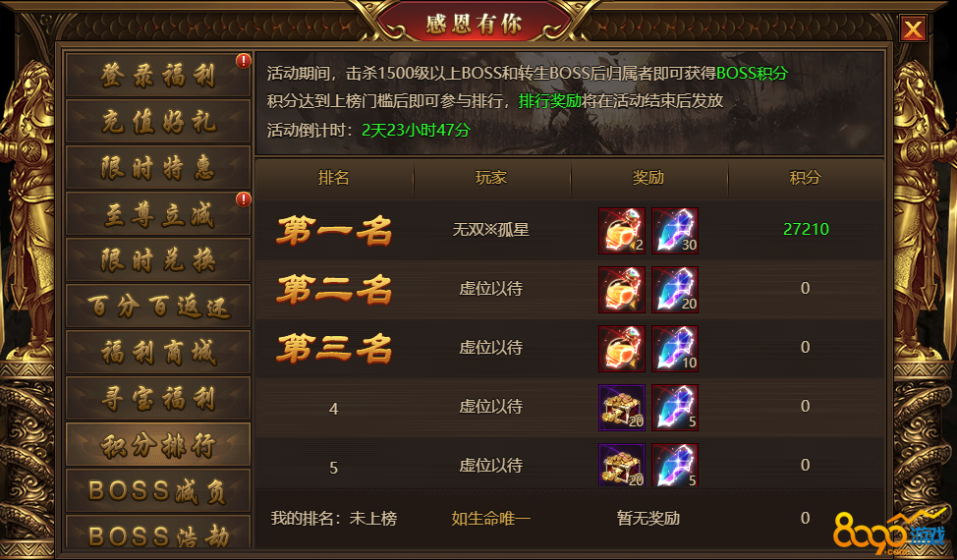Click first place crystal reward showing 30
Image resolution: width=957 pixels, height=560 pixels.
(674, 231)
